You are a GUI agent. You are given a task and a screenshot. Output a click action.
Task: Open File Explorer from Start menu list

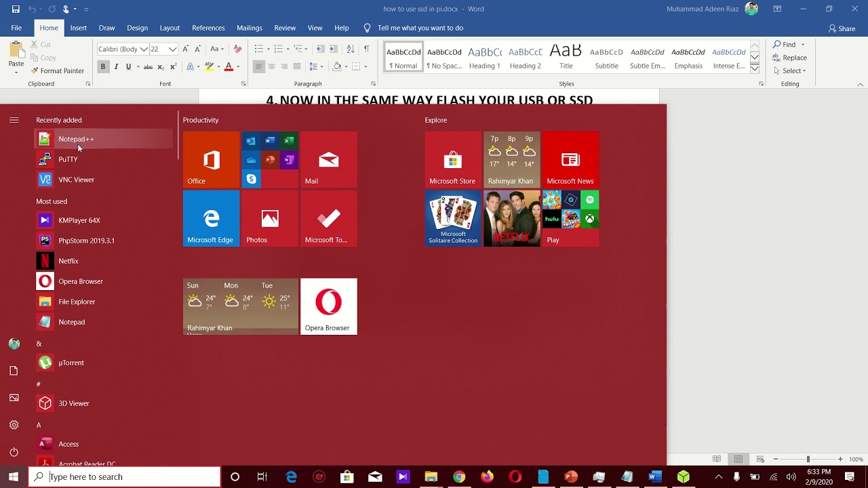tap(103, 302)
